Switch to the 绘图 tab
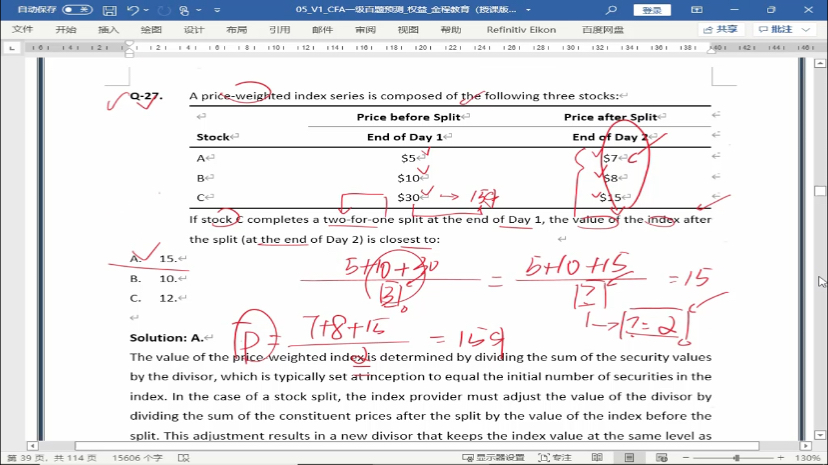Image resolution: width=828 pixels, height=465 pixels. pos(151,30)
